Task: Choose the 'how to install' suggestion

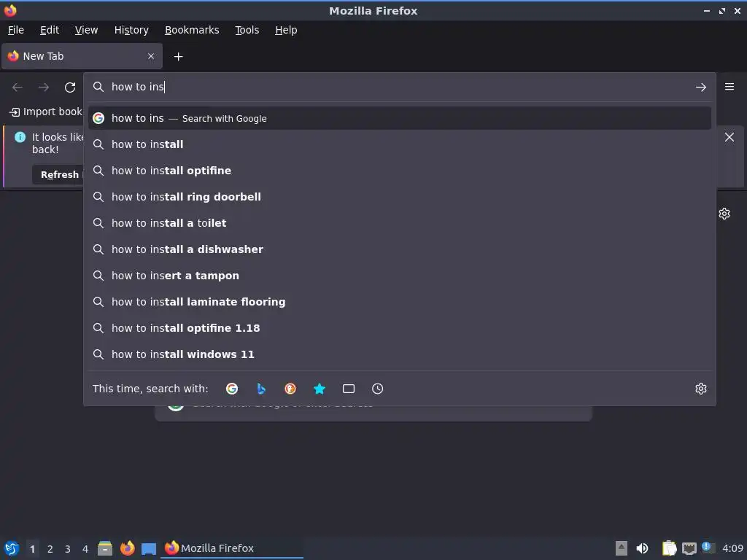Action: [400, 144]
